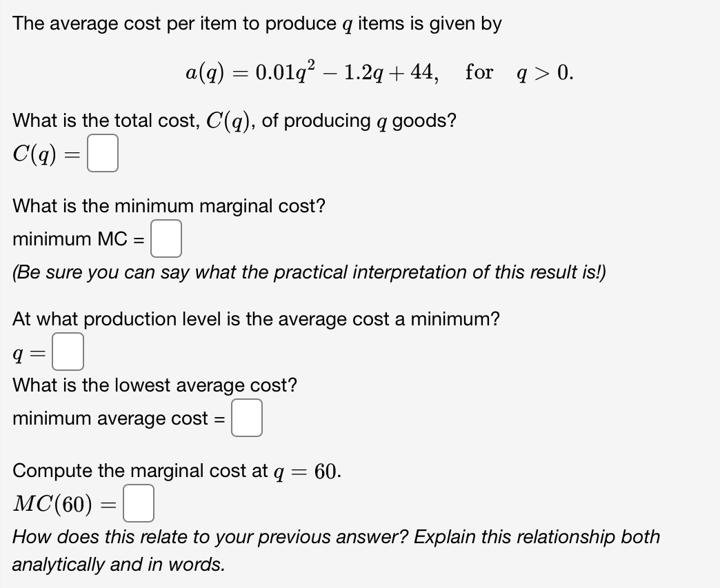Click the practical interpretation note text
Viewport: 720px width, 588px height.
(317, 272)
